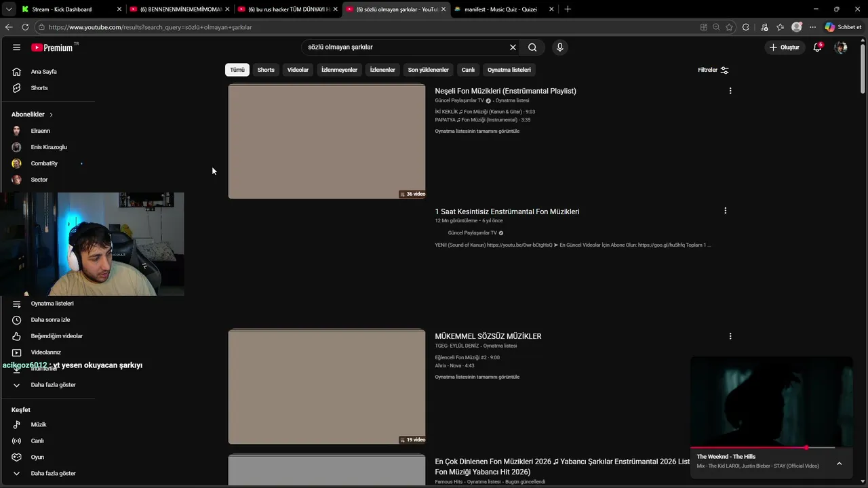Open the zoom magnifier in address bar
Image resolution: width=868 pixels, height=488 pixels.
[x=716, y=27]
